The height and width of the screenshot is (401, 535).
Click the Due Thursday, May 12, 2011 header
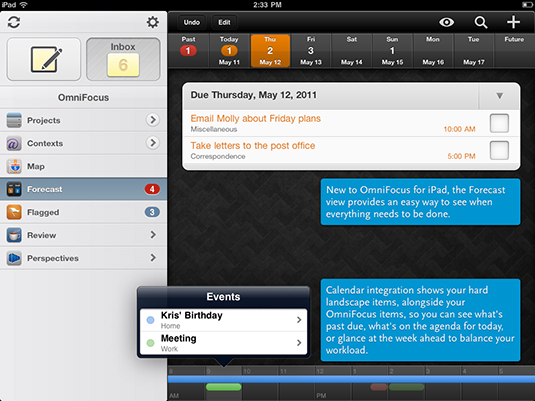(254, 95)
